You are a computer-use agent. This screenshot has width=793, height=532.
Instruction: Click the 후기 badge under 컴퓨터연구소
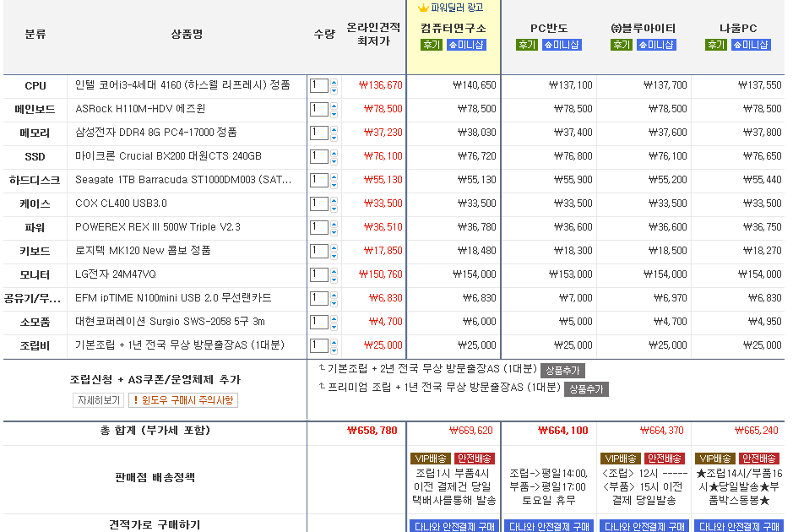(432, 45)
